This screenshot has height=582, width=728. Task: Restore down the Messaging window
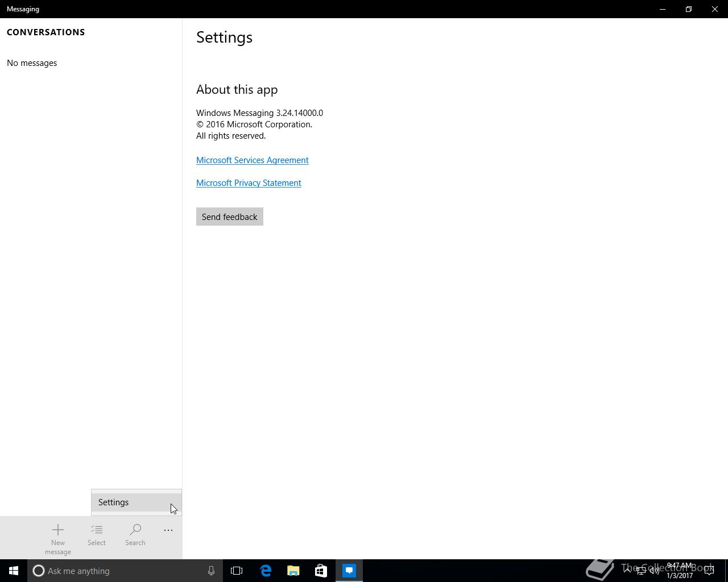[689, 9]
